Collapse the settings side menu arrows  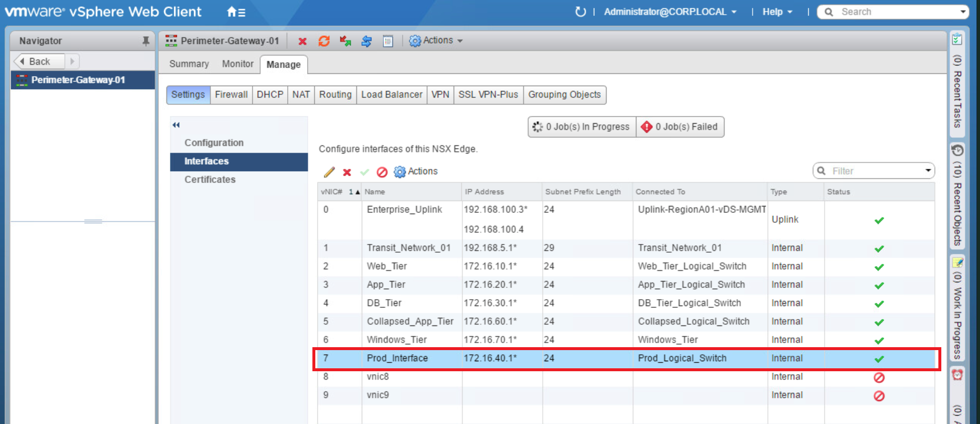click(x=176, y=125)
